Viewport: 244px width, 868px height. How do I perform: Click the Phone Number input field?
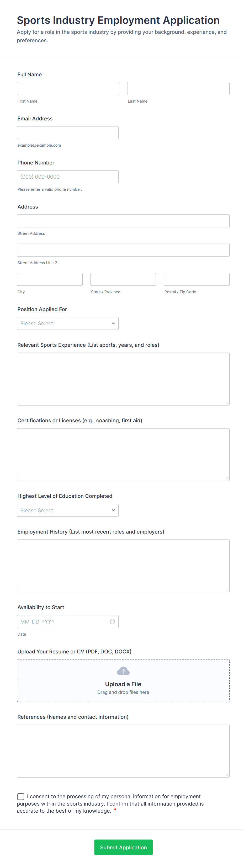pos(67,177)
